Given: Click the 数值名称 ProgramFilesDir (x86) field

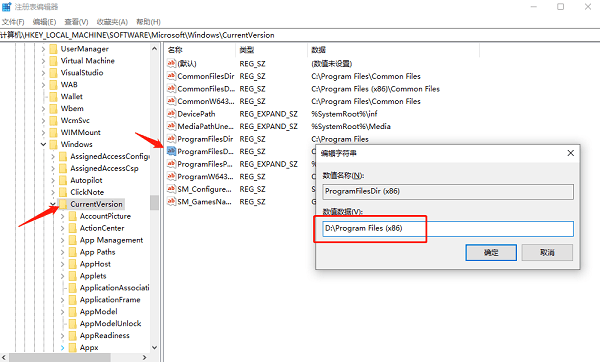Looking at the screenshot, I should point(448,191).
